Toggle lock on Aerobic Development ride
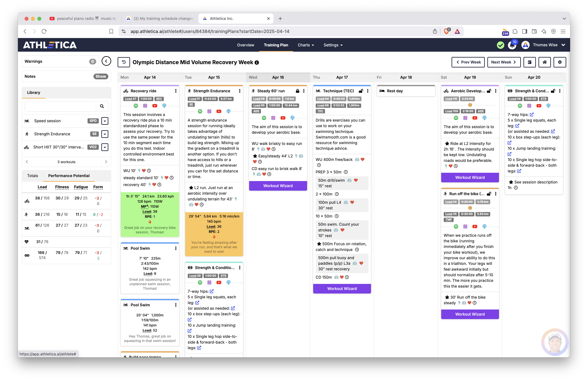588x381 pixels. click(x=489, y=91)
